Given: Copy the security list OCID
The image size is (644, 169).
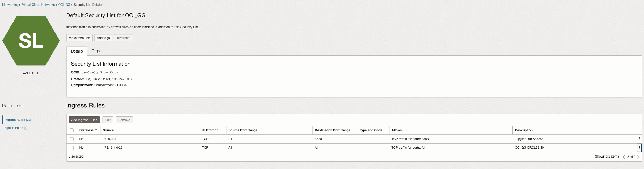Looking at the screenshot, I should pyautogui.click(x=114, y=73).
